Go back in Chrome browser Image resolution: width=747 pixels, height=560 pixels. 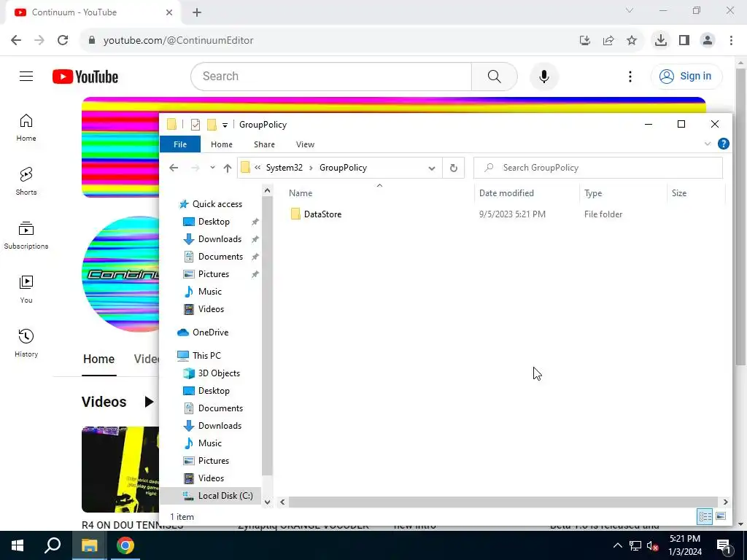tap(16, 41)
